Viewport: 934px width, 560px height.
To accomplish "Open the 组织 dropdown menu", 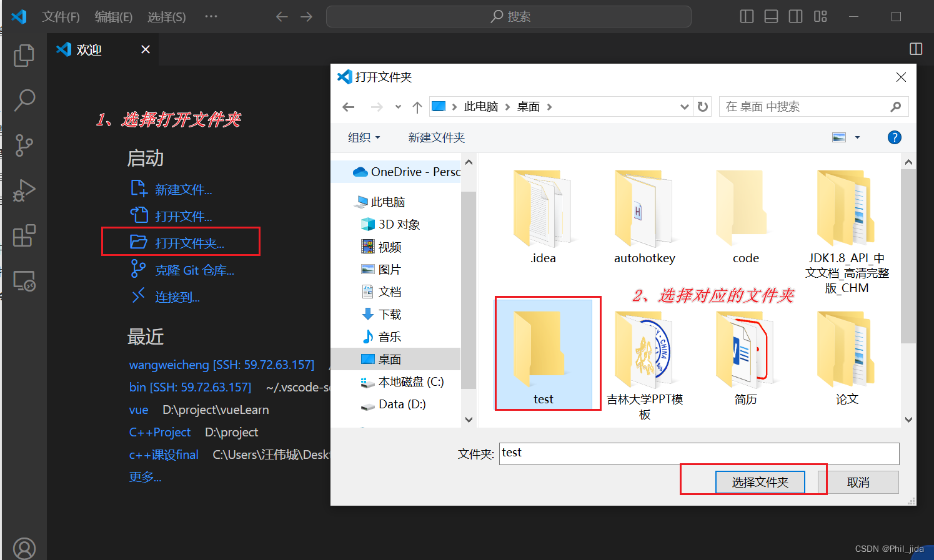I will click(364, 137).
